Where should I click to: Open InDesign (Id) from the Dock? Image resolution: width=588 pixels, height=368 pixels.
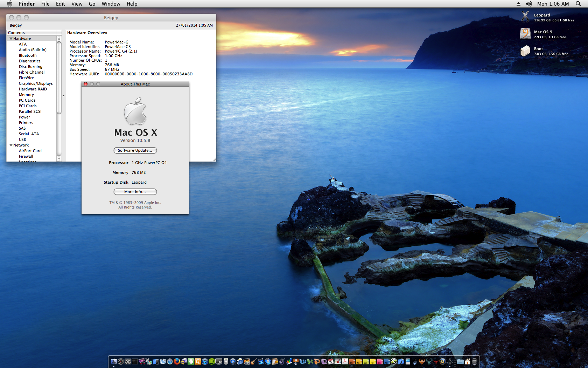(x=380, y=361)
